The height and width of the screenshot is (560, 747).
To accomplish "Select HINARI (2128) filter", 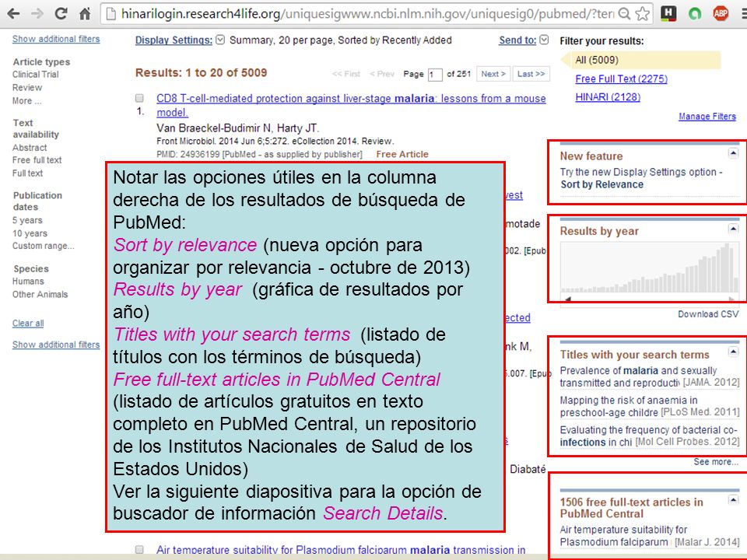I will point(608,96).
